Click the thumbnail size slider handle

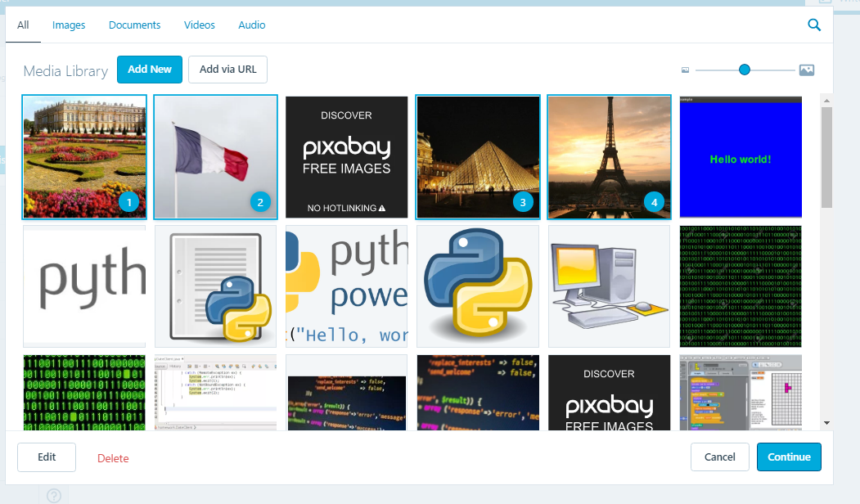coord(745,70)
